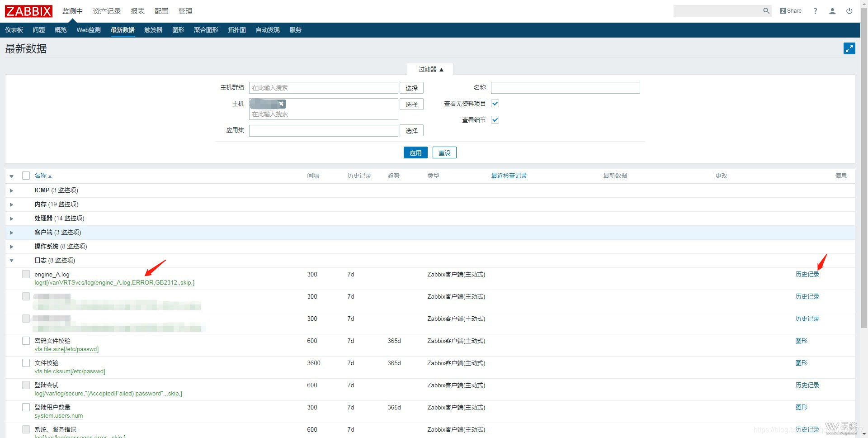Check the select-all header checkbox

[26, 176]
